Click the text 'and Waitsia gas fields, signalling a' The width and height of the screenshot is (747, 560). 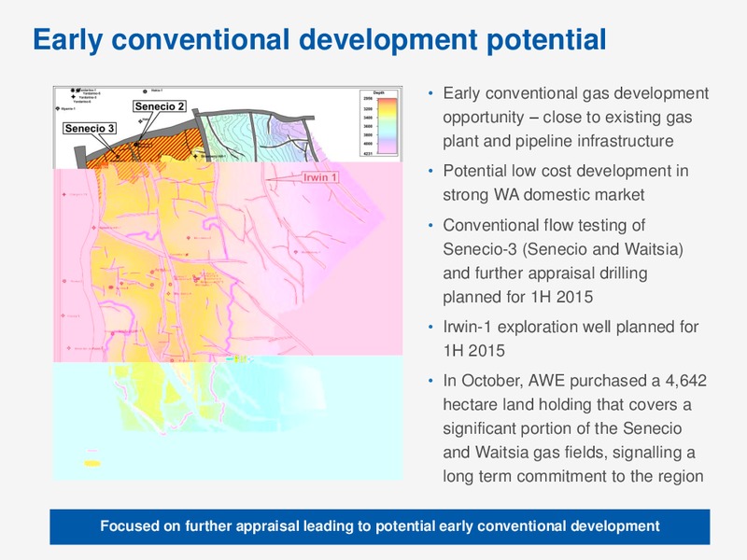(x=569, y=453)
